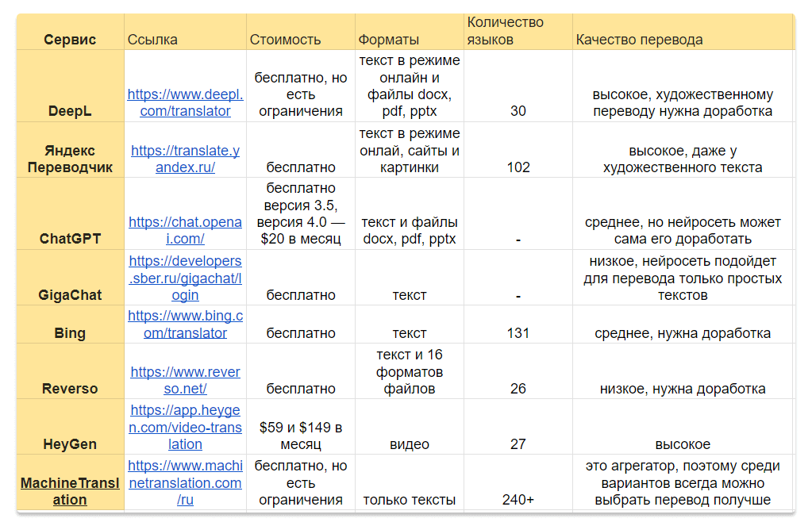Select language count cell '26'
The height and width of the screenshot is (526, 812).
(518, 371)
